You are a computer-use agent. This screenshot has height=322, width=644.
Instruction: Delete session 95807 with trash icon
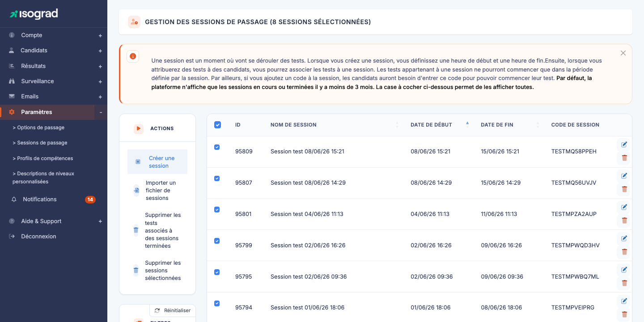click(624, 189)
